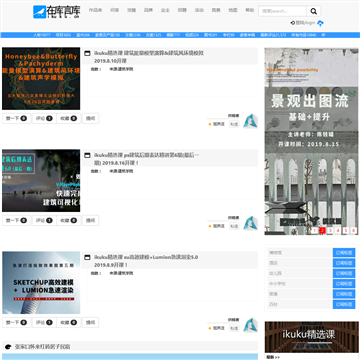Click the calendar icon on the 2019.8.16 post title
Image resolution: width=360 pixels, height=360 pixels.
click(x=87, y=155)
